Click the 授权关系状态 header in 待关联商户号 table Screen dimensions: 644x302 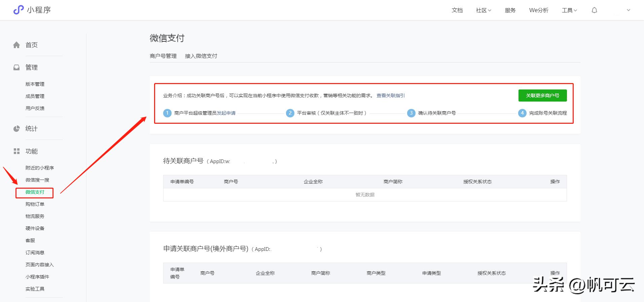tap(477, 182)
